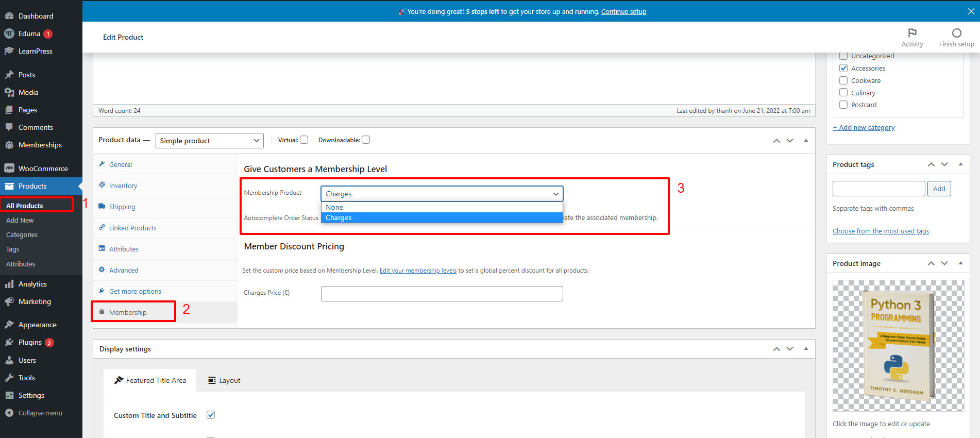Switch to the Layout tab

click(x=224, y=380)
